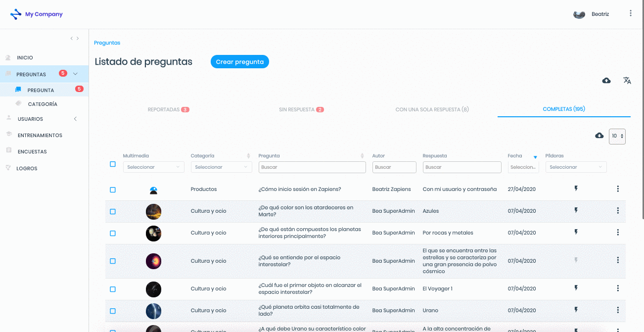The width and height of the screenshot is (644, 332).
Task: Switch to the Reportadas tab
Action: pos(169,109)
